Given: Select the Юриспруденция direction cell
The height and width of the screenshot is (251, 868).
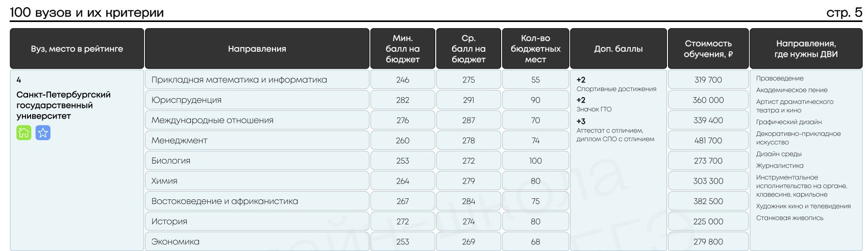Looking at the screenshot, I should [x=257, y=100].
